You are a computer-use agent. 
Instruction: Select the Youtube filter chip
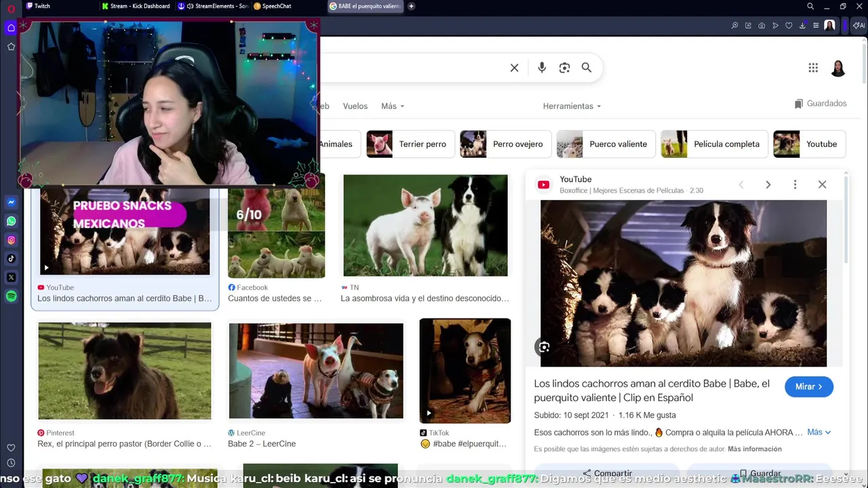809,144
